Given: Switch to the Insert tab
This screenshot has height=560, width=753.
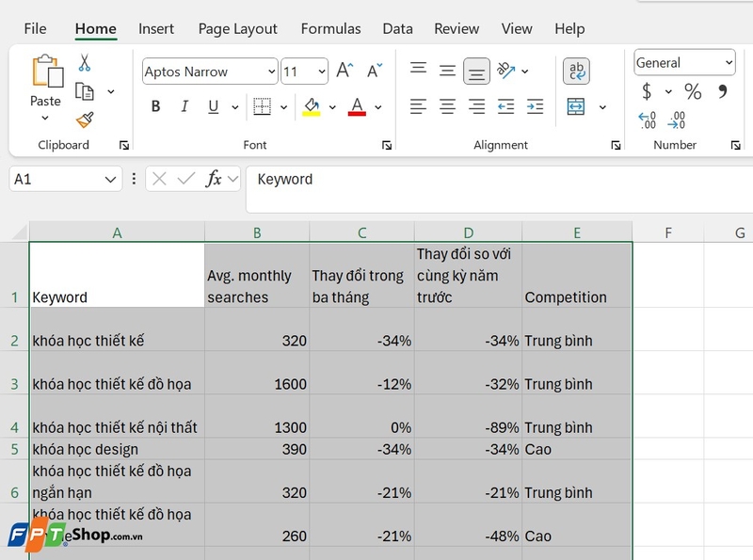Looking at the screenshot, I should pos(156,29).
